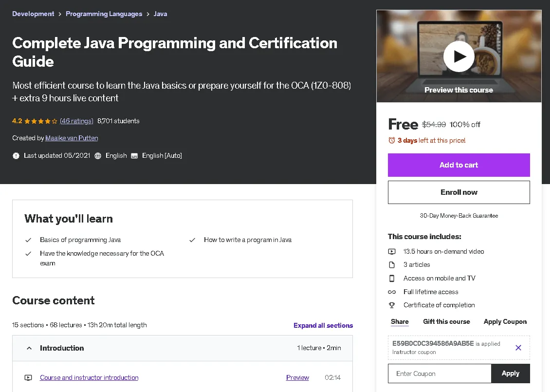Open instructor Maaike van Putten's profile
550x392 pixels.
pyautogui.click(x=72, y=138)
